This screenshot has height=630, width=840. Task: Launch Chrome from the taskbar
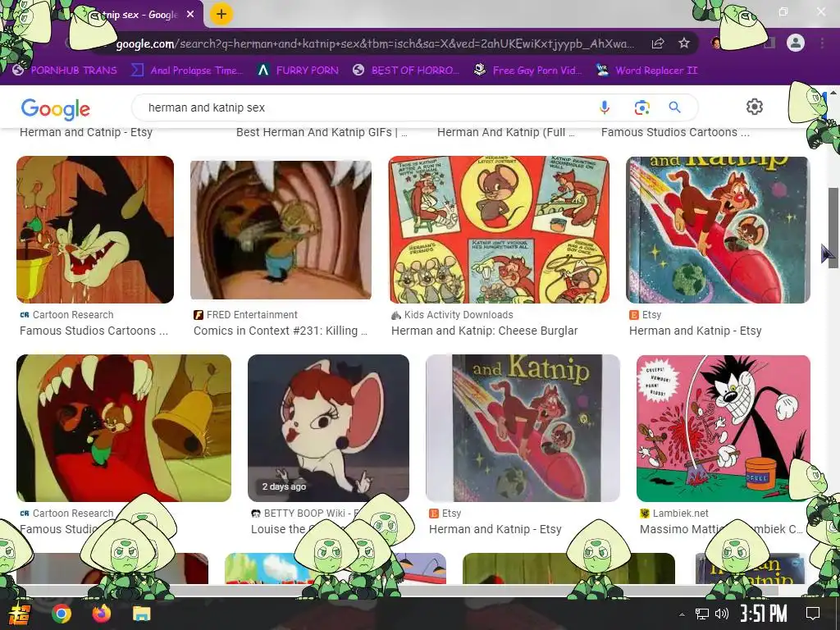(x=61, y=614)
